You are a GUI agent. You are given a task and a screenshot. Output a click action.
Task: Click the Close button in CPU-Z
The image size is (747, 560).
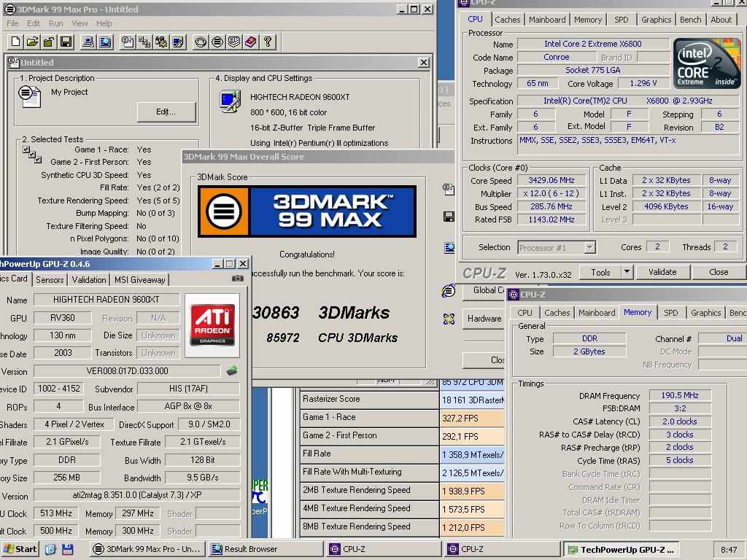point(719,272)
